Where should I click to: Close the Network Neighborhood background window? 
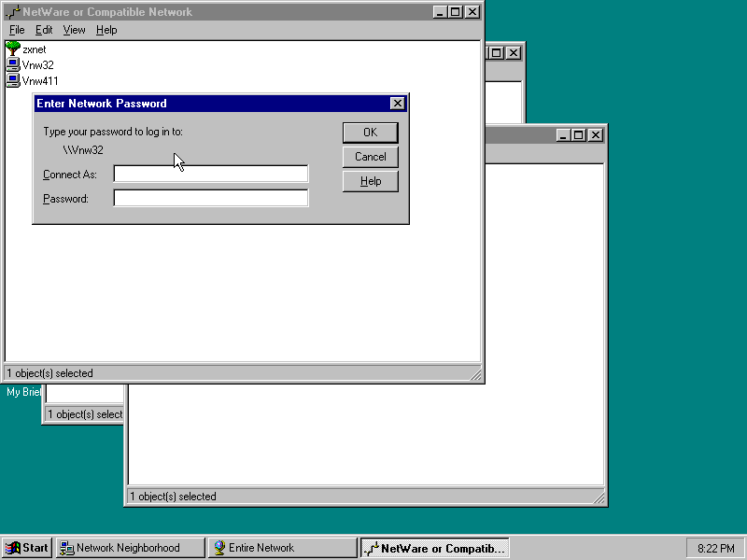513,53
